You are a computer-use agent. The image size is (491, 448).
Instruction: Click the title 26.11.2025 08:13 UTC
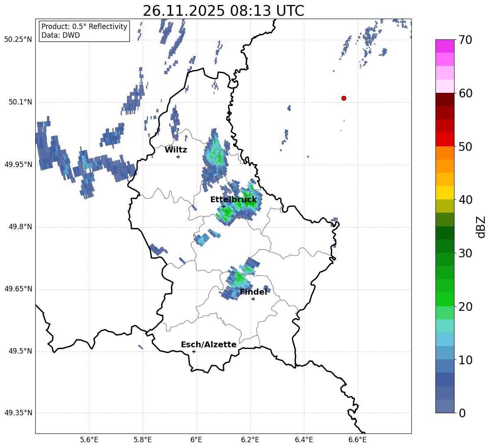[224, 11]
